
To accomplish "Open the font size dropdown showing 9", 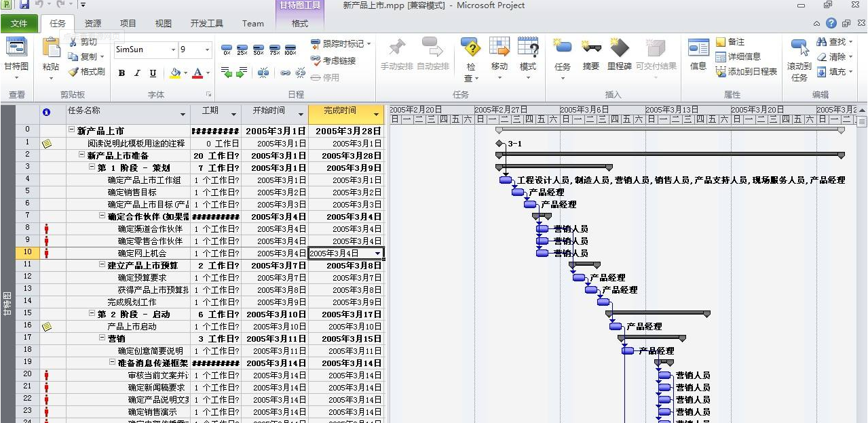I will tap(206, 50).
